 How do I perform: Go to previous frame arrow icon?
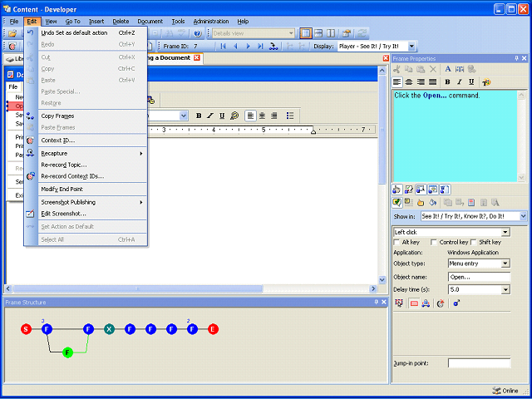click(x=235, y=47)
